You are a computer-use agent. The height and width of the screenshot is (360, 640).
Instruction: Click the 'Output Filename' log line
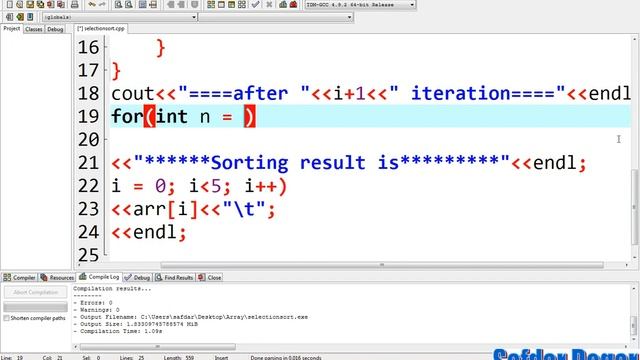(x=191, y=317)
